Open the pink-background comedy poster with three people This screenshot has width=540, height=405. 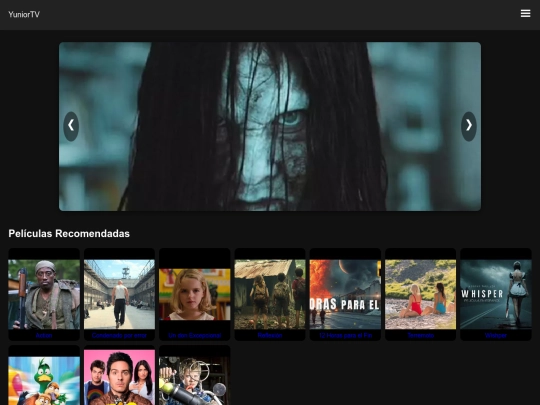120,377
